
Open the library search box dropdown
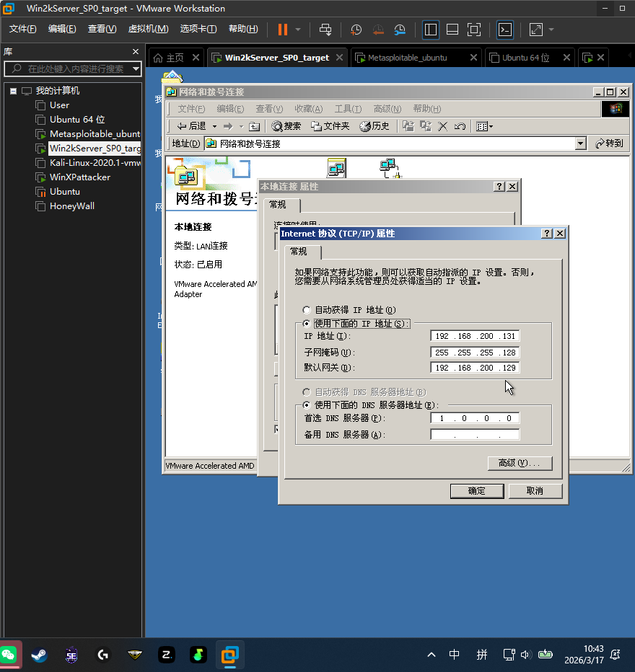(x=136, y=68)
